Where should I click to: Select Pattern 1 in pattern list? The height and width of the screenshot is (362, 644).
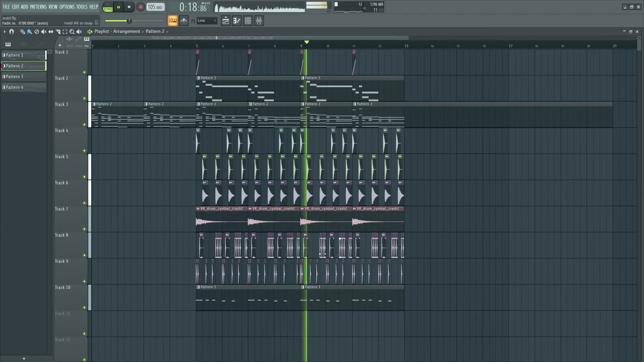coord(24,55)
